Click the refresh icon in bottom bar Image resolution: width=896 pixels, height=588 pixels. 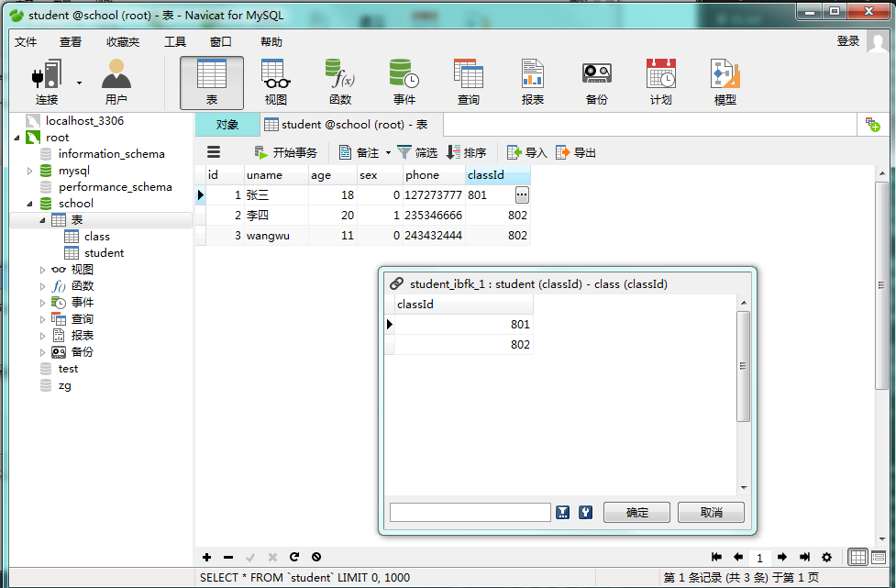point(294,557)
